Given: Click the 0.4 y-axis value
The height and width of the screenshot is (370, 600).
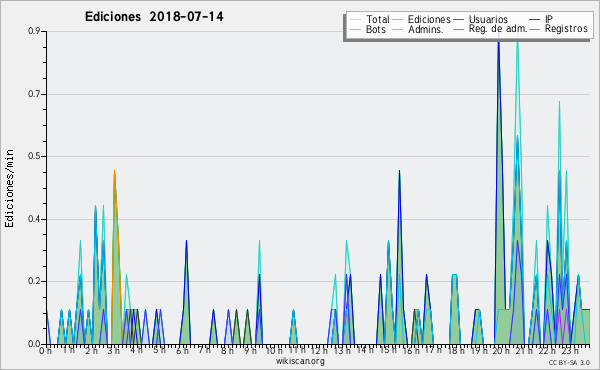Looking at the screenshot, I should (x=34, y=219).
